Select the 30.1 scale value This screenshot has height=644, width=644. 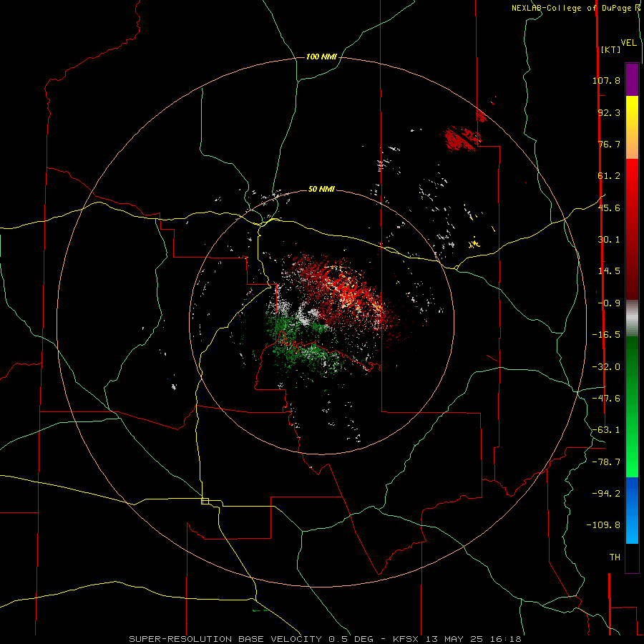pyautogui.click(x=609, y=240)
